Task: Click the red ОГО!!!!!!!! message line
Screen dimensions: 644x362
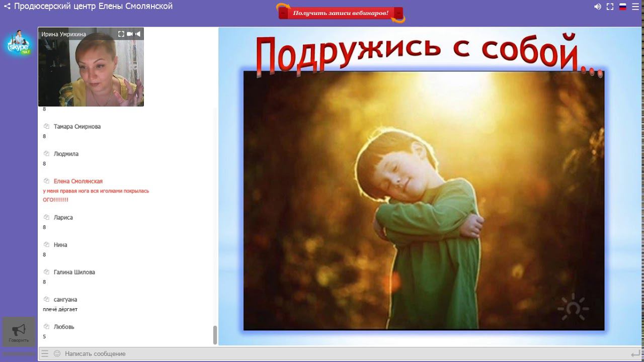Action: 55,200
